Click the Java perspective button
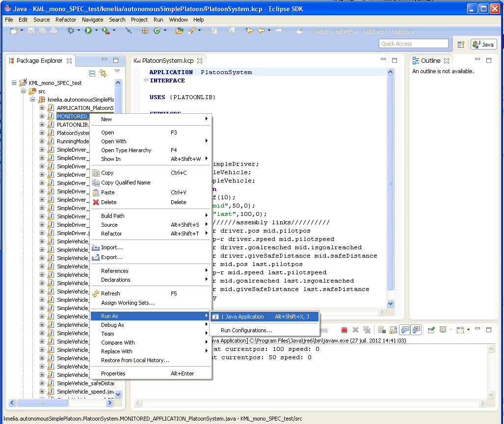The height and width of the screenshot is (424, 504). coord(483,44)
